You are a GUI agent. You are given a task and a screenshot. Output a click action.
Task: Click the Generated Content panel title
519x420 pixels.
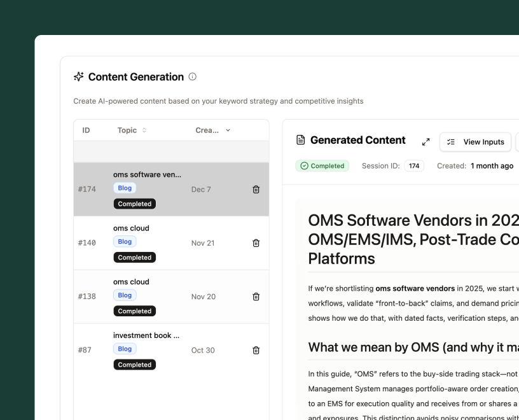point(358,140)
